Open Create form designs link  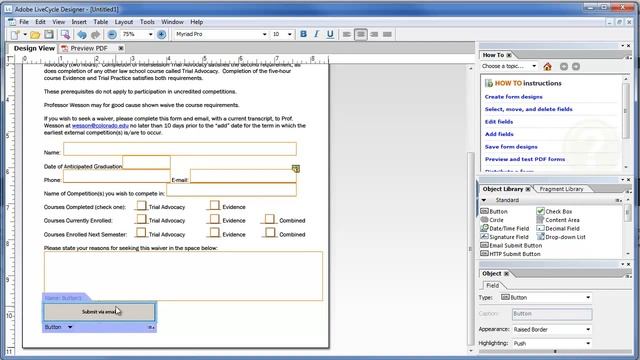(513, 97)
